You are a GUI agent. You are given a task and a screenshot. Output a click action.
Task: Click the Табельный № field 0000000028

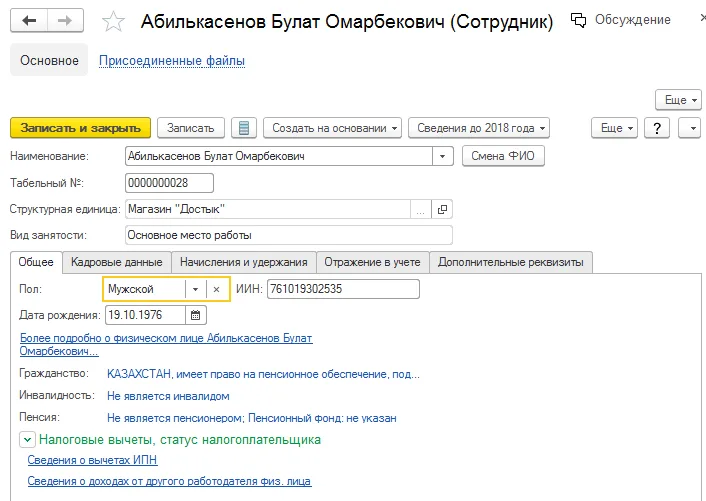pos(169,183)
